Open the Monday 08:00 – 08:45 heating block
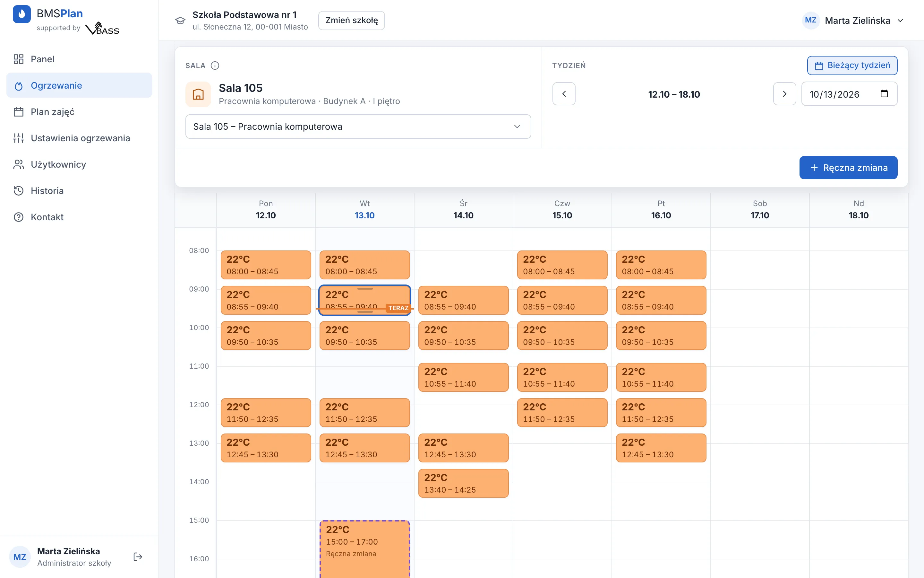The height and width of the screenshot is (578, 924). click(266, 265)
